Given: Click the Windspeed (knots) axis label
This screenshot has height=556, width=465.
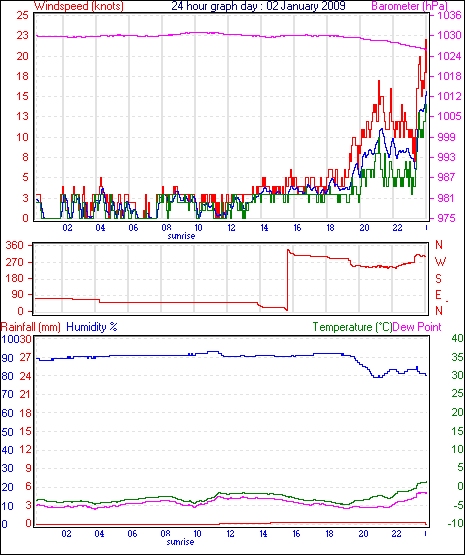Looking at the screenshot, I should 79,6.
